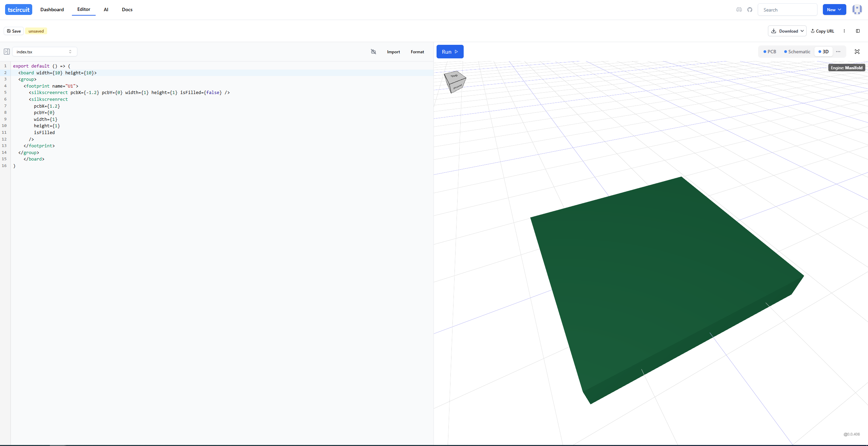This screenshot has width=868, height=446.
Task: Click the crossed-out icon beside Import
Action: [373, 52]
